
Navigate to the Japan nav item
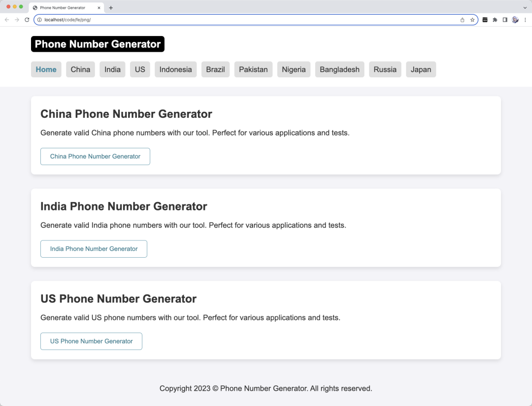coord(421,69)
